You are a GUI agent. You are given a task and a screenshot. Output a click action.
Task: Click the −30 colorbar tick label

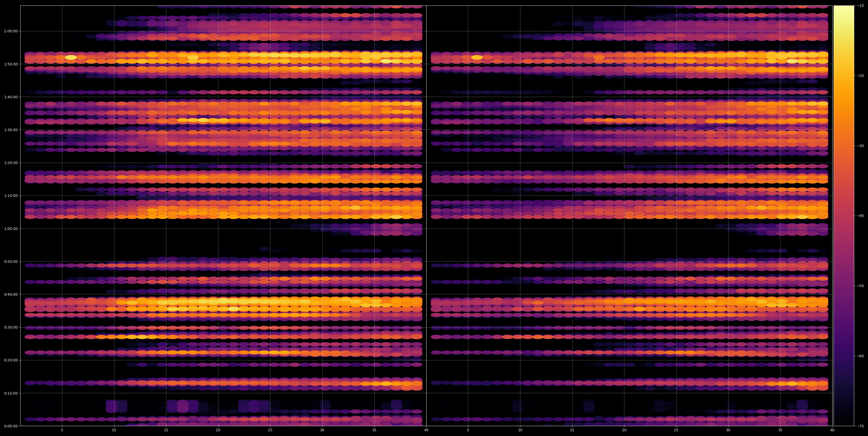pyautogui.click(x=860, y=146)
